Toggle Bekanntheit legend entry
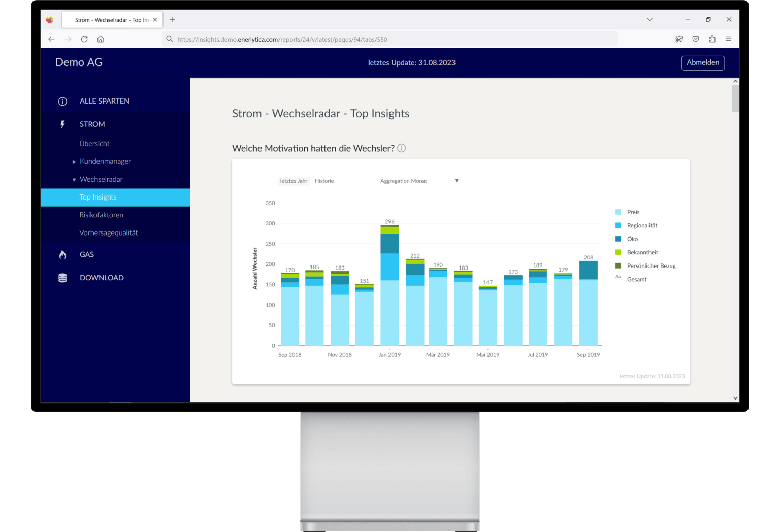The height and width of the screenshot is (532, 780). 642,252
